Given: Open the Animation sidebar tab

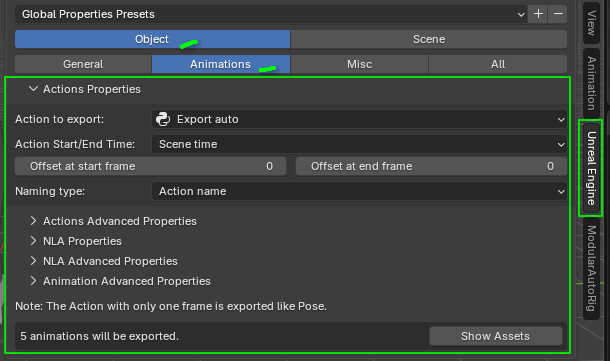Looking at the screenshot, I should coord(591,83).
